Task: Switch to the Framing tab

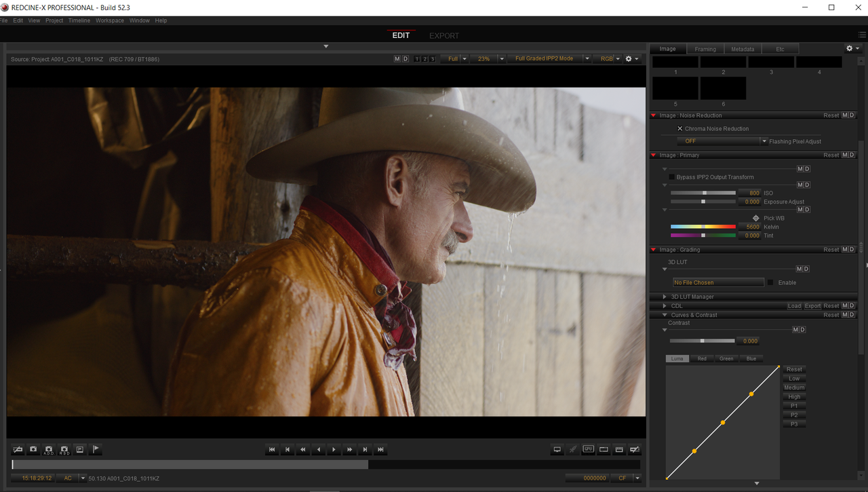Action: click(705, 49)
